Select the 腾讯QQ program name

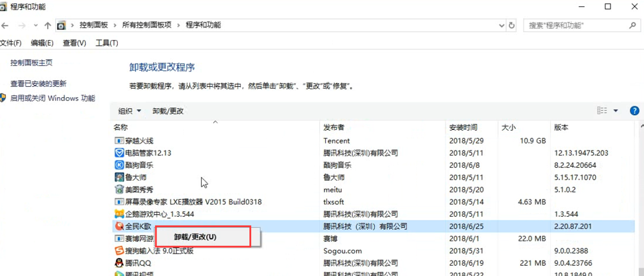click(138, 263)
